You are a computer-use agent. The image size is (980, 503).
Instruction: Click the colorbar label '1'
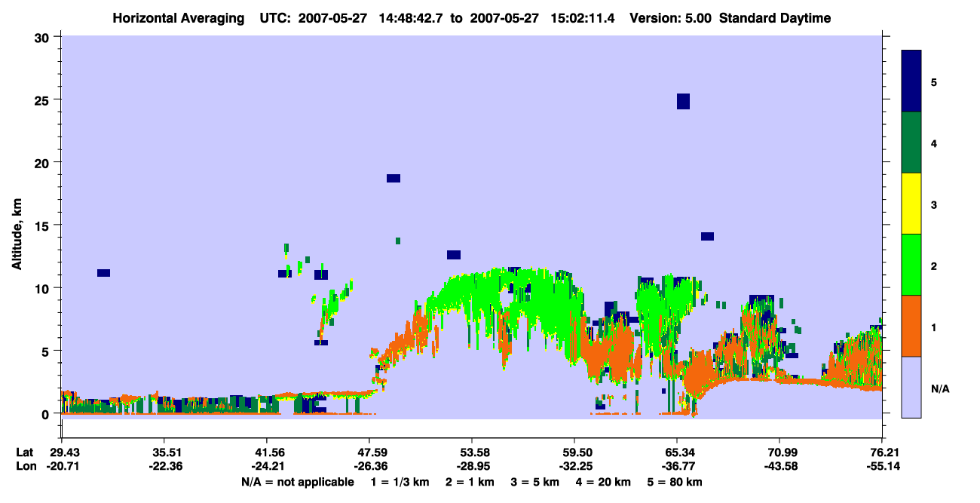coord(934,326)
